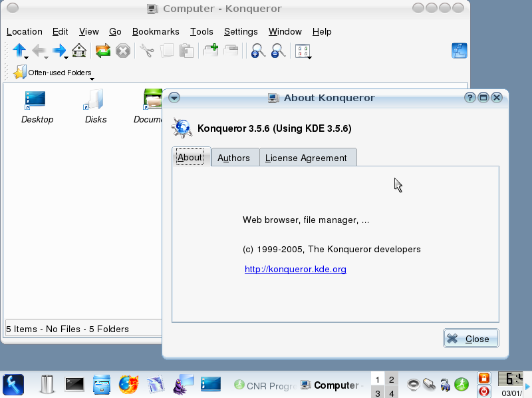This screenshot has height=398, width=532.
Task: Click the Back arrow toolbar icon
Action: point(39,51)
